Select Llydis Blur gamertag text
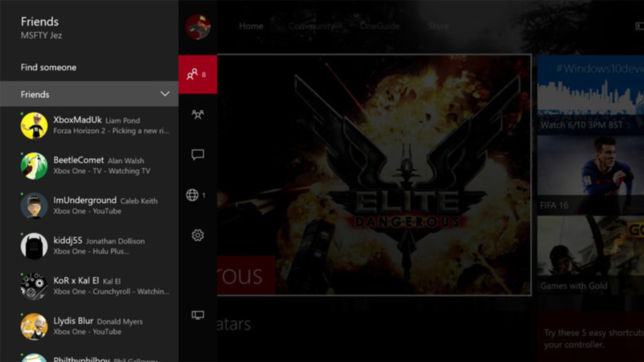The image size is (644, 362). tap(73, 321)
